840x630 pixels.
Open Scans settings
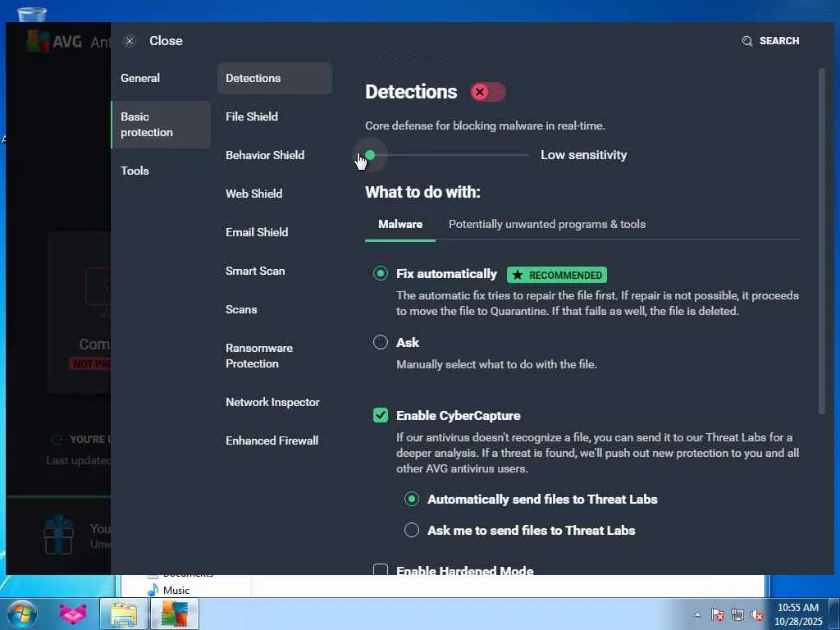(241, 309)
